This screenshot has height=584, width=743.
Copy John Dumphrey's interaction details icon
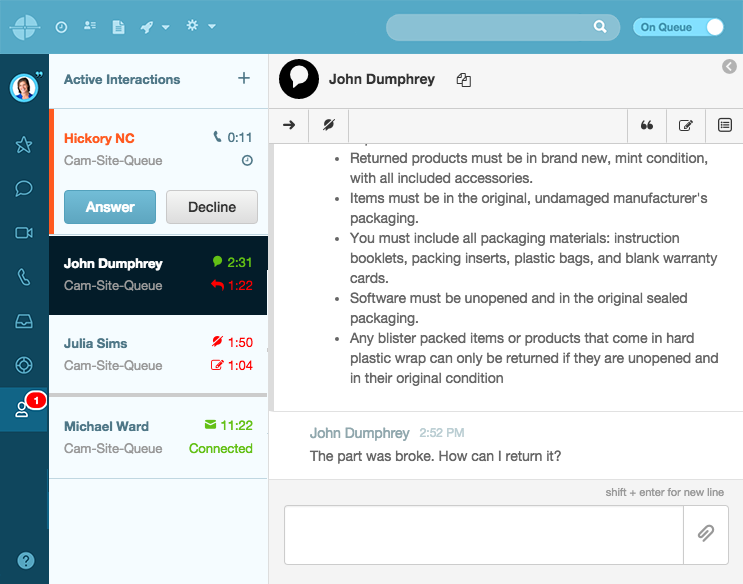click(463, 80)
